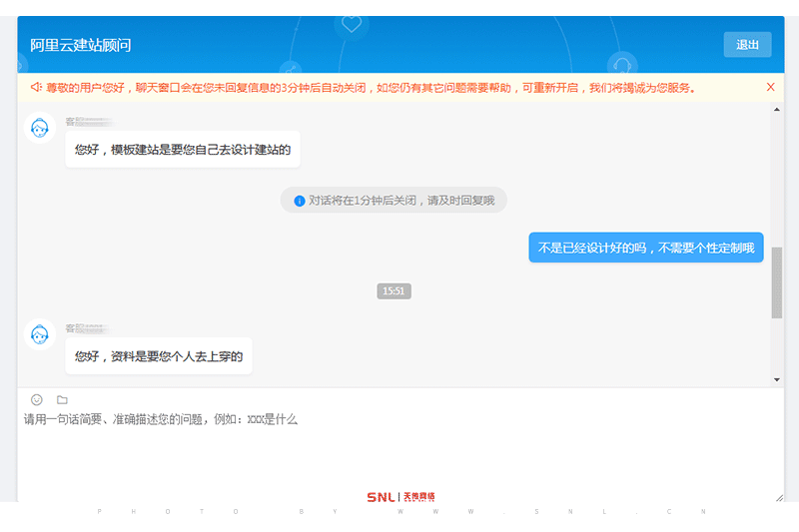Click the 对话将在1分钟后关闭 system notice
This screenshot has width=799, height=532.
[394, 200]
